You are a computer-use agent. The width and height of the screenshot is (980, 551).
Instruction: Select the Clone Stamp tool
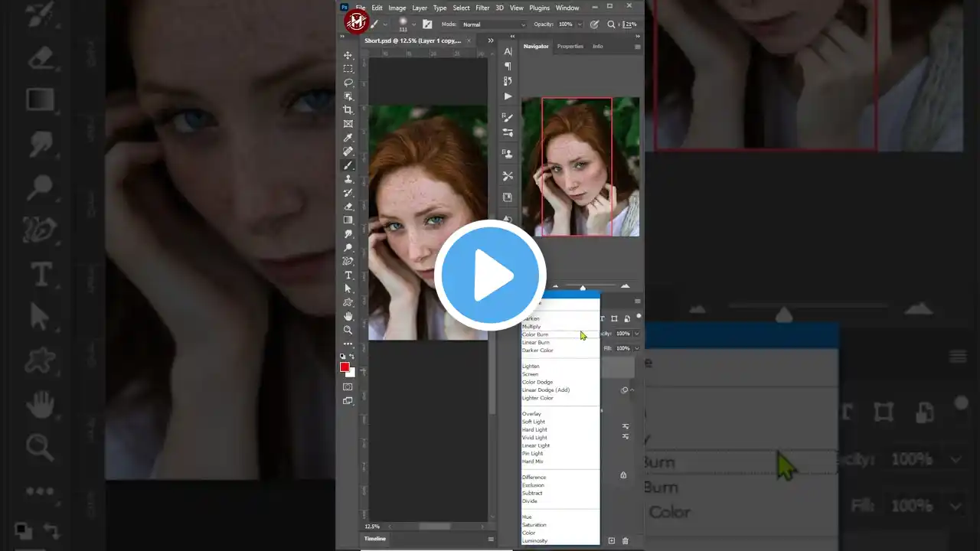(348, 179)
